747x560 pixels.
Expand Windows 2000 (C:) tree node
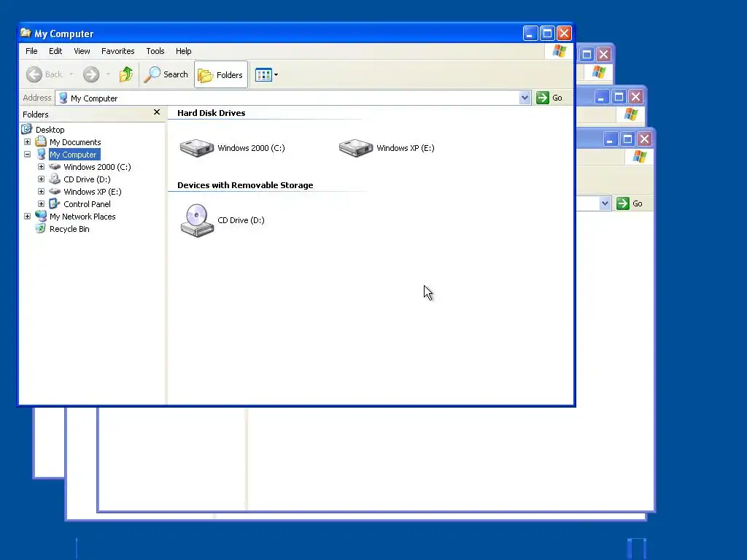42,167
